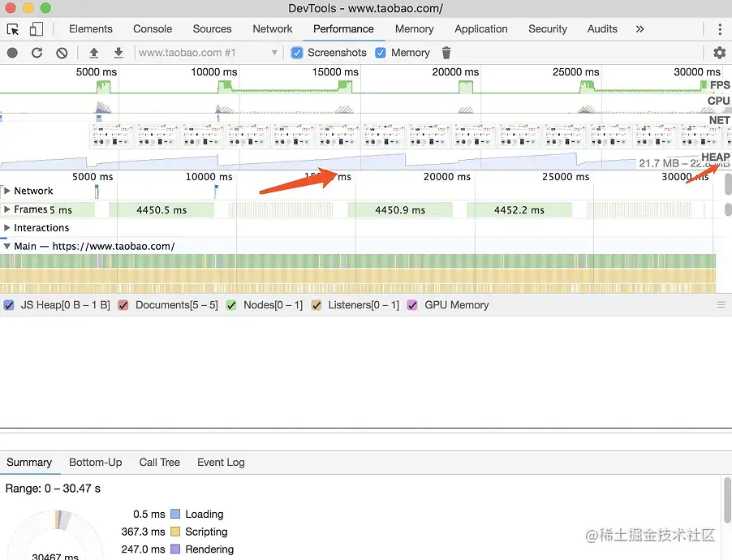Click the 30467 ms summary pie chart
Viewport: 732px width, 560px height.
pyautogui.click(x=55, y=535)
